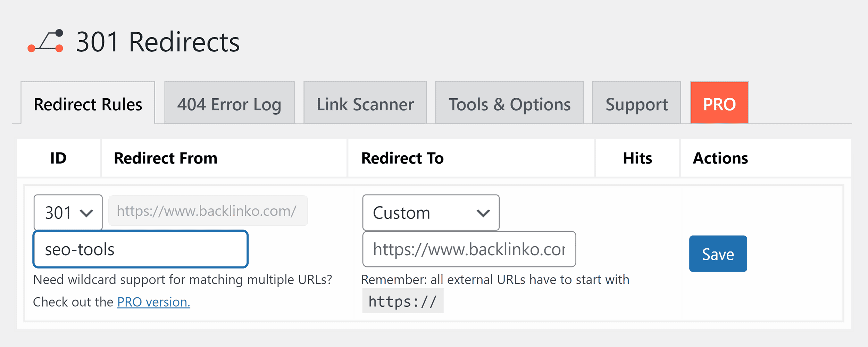This screenshot has width=868, height=347.
Task: Open the Support tab
Action: pos(636,104)
